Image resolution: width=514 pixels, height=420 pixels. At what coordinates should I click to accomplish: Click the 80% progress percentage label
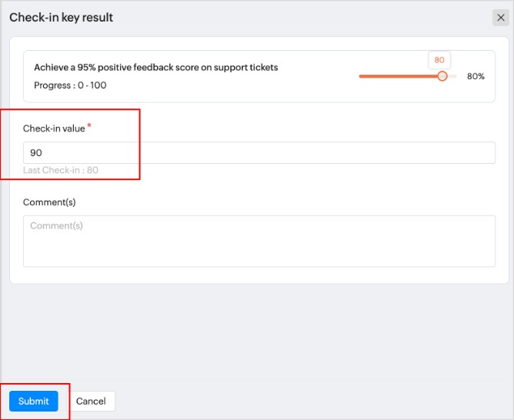click(x=476, y=77)
